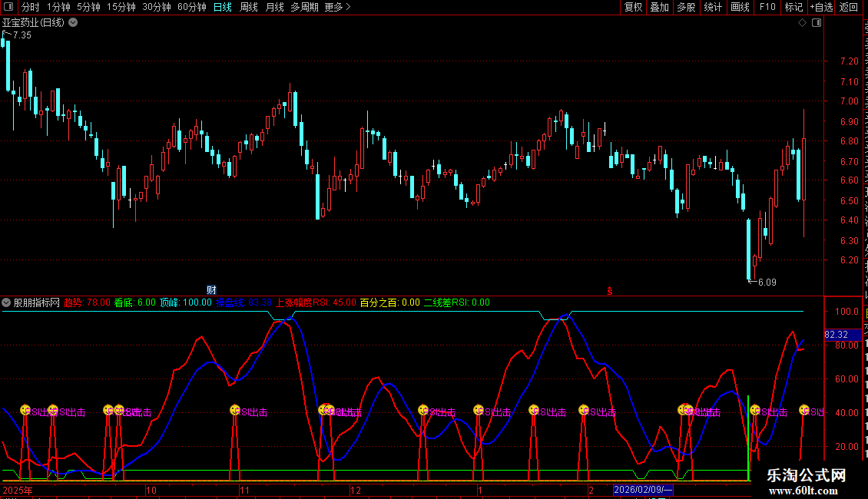Click the red $ marker on timeline
The height and width of the screenshot is (499, 868).
(x=609, y=291)
